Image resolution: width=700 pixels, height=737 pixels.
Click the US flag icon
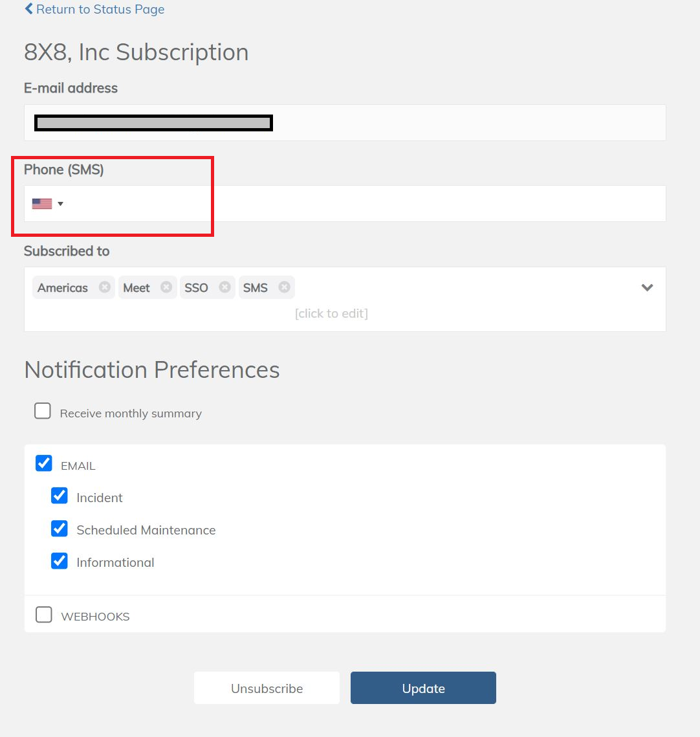[42, 204]
